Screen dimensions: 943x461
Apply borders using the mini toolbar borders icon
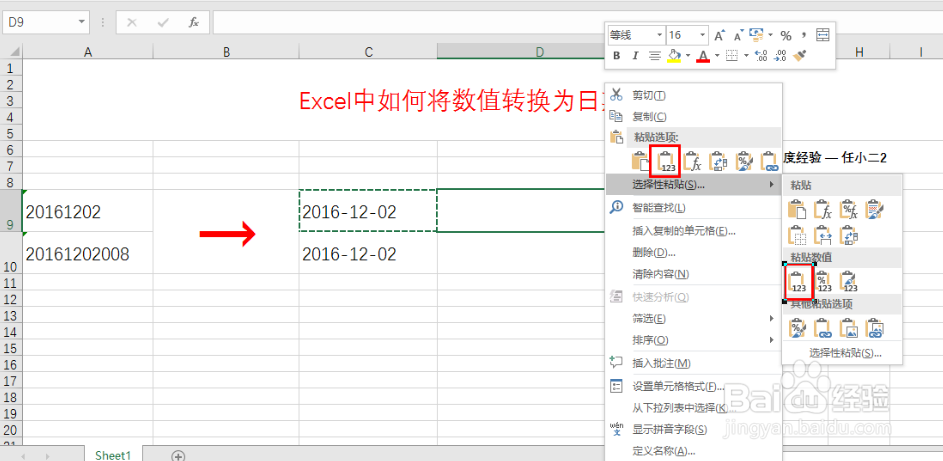[x=731, y=55]
